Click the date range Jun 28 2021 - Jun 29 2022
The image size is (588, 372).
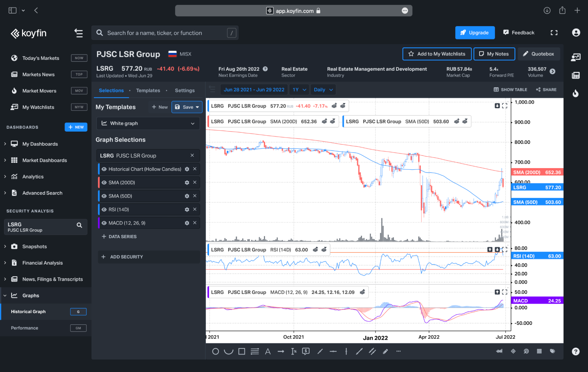click(254, 90)
